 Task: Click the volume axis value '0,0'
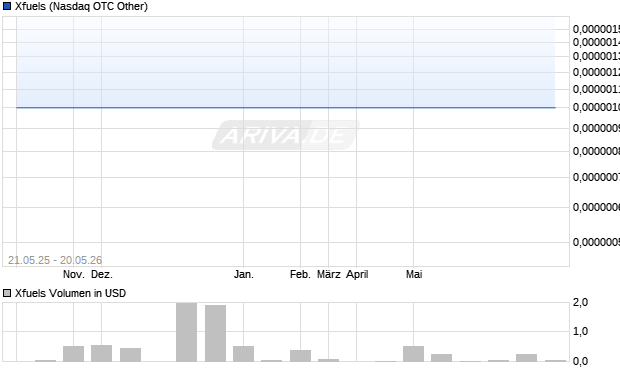click(580, 361)
